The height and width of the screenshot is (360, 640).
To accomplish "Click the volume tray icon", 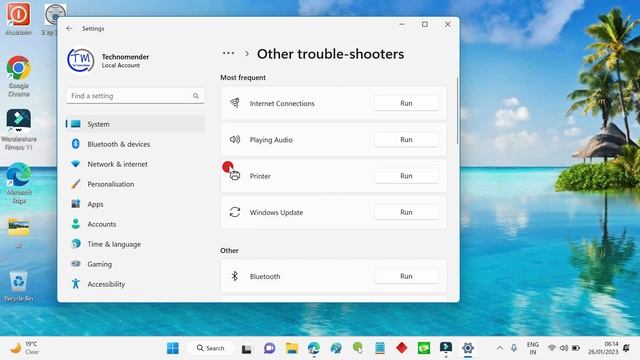I will pos(564,348).
